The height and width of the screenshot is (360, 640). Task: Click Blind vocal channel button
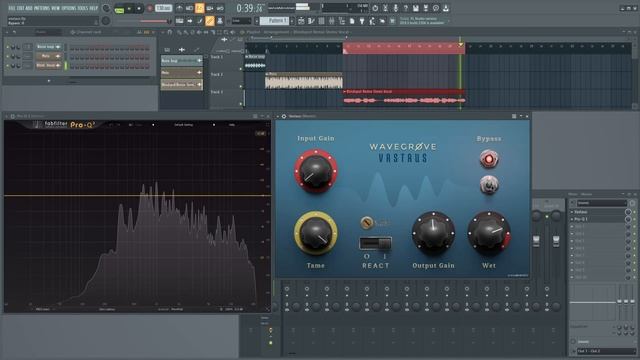[x=48, y=65]
